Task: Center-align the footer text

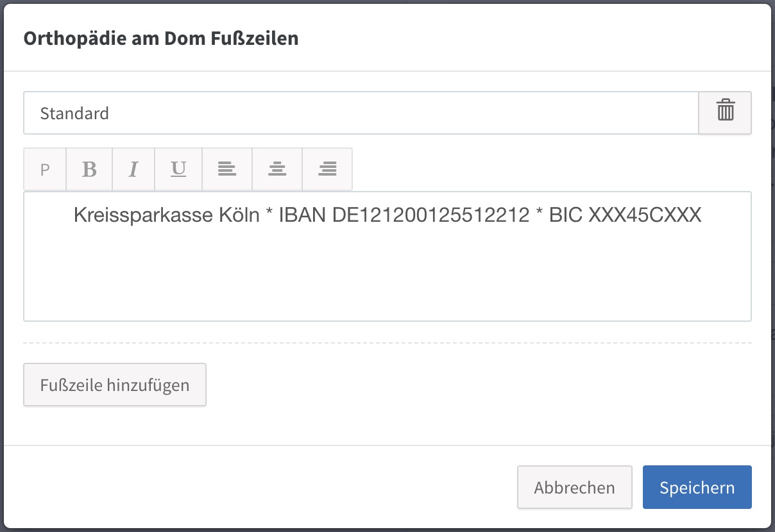Action: click(277, 169)
